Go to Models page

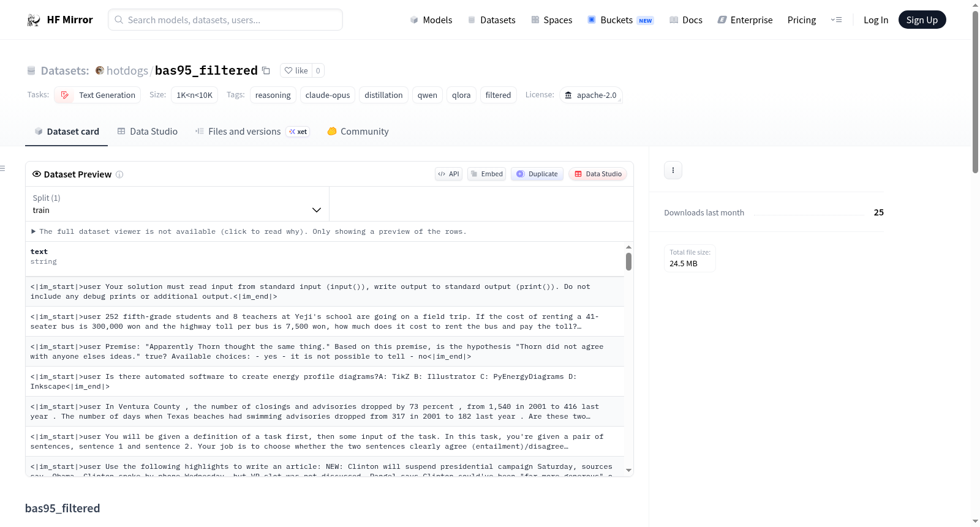pyautogui.click(x=431, y=20)
